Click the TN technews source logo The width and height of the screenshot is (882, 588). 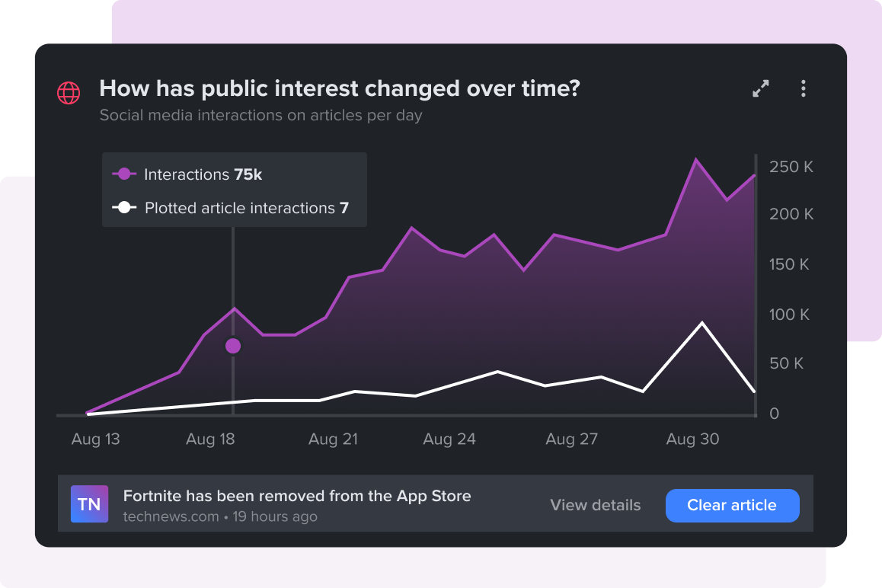(x=89, y=504)
